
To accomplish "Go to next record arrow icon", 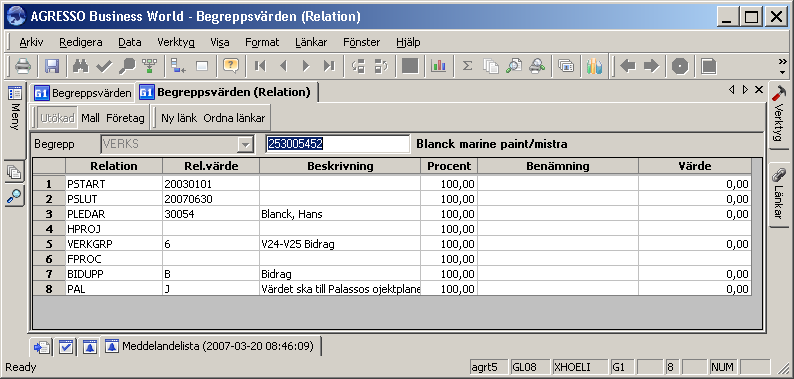I will tap(306, 66).
